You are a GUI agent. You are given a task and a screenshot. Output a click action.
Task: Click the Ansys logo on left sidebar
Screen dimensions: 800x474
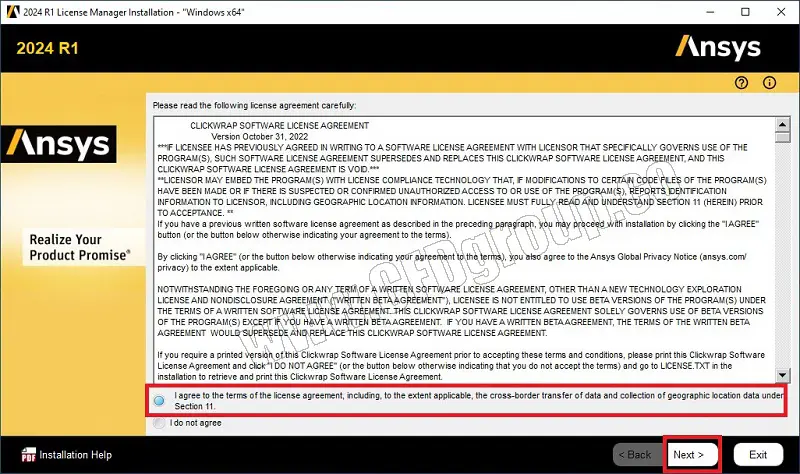(x=59, y=144)
